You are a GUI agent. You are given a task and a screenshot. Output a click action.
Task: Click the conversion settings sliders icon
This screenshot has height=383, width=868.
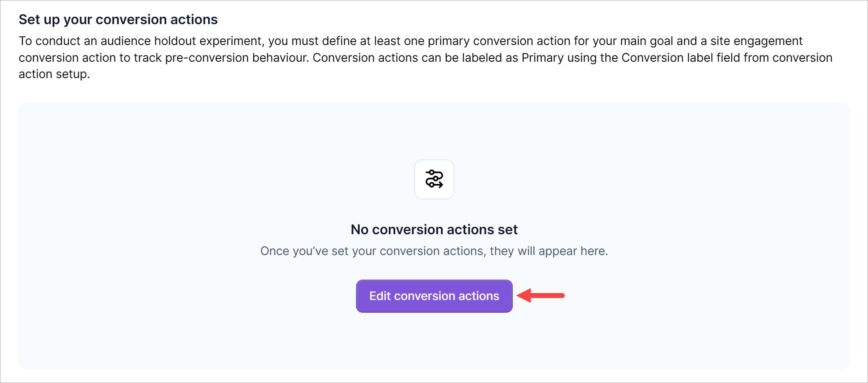click(434, 179)
